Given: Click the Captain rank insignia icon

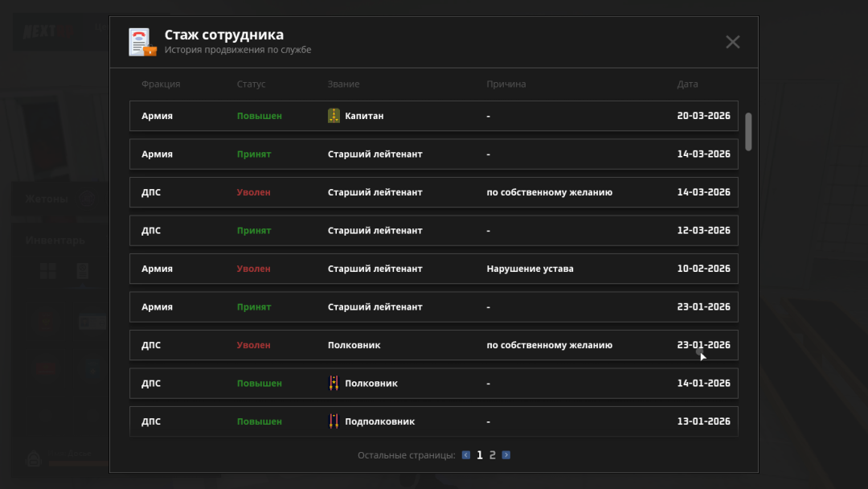Looking at the screenshot, I should 334,116.
